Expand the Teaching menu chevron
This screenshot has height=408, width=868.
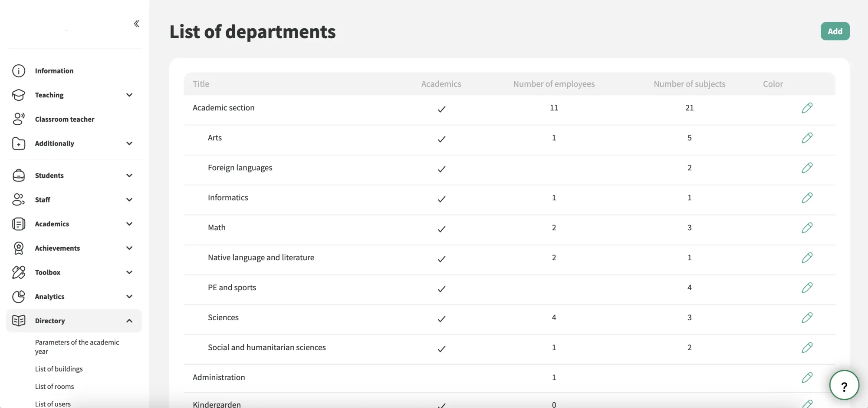coord(129,95)
